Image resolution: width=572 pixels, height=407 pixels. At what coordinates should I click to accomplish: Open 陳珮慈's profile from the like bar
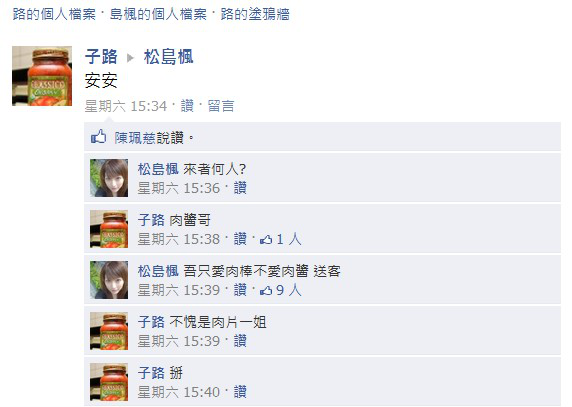point(135,138)
